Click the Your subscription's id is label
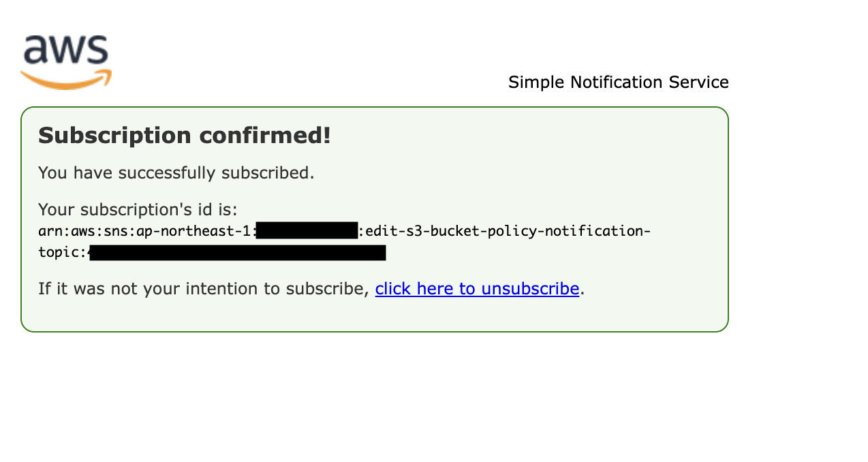The image size is (868, 462). point(138,209)
